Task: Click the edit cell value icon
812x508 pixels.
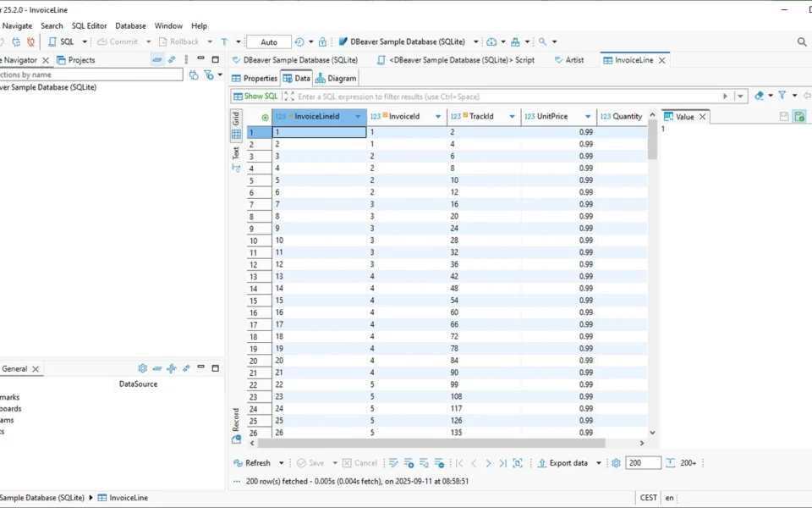Action: point(393,463)
